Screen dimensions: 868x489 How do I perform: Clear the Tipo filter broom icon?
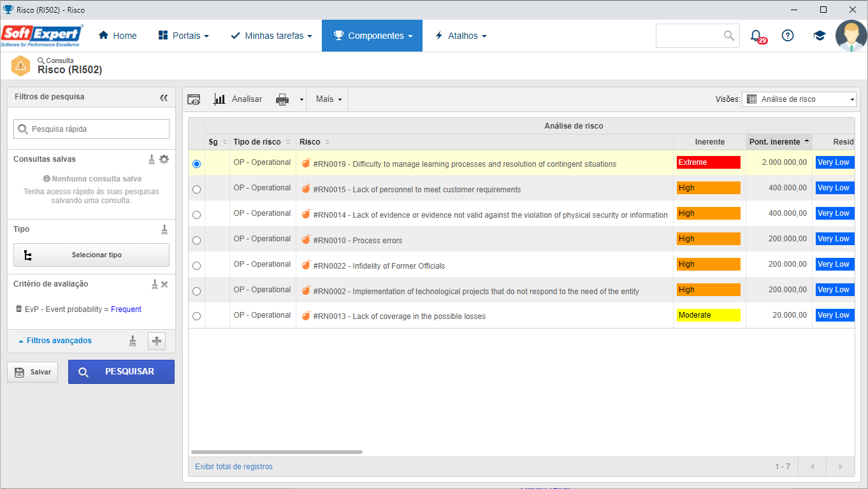[x=164, y=229]
